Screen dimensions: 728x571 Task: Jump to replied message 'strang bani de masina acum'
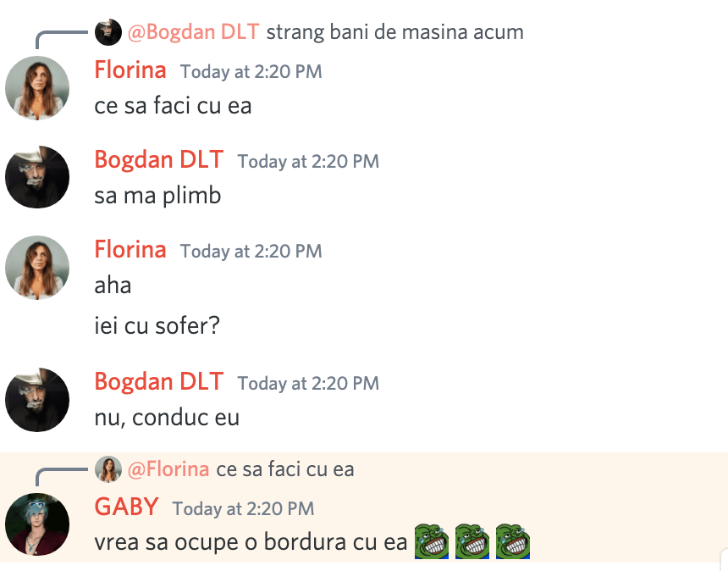pyautogui.click(x=395, y=32)
